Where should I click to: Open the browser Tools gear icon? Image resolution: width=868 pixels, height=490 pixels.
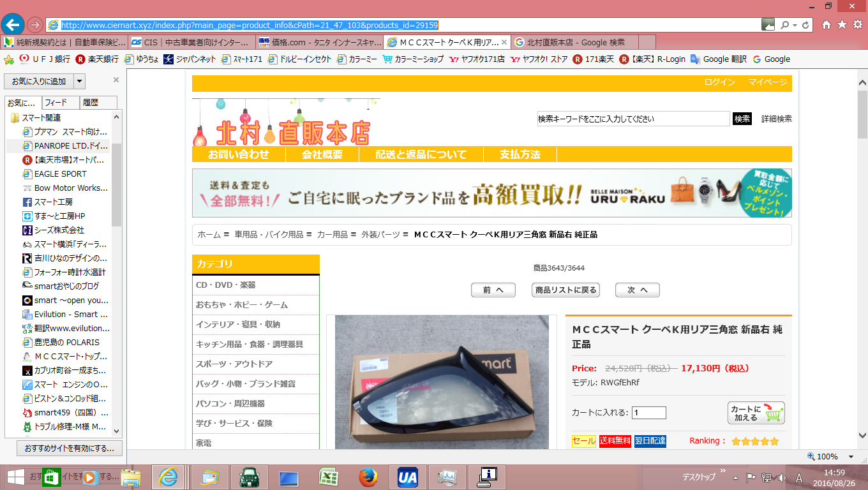click(857, 25)
